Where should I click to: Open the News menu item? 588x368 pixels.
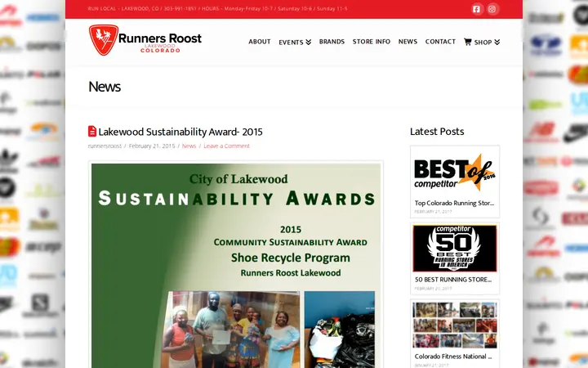408,42
